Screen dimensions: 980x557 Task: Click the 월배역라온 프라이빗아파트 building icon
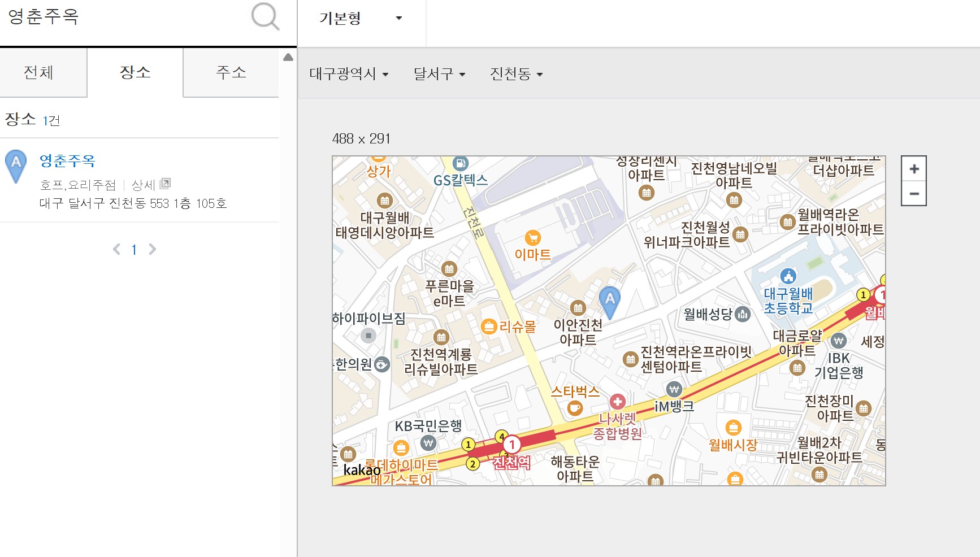click(x=787, y=222)
